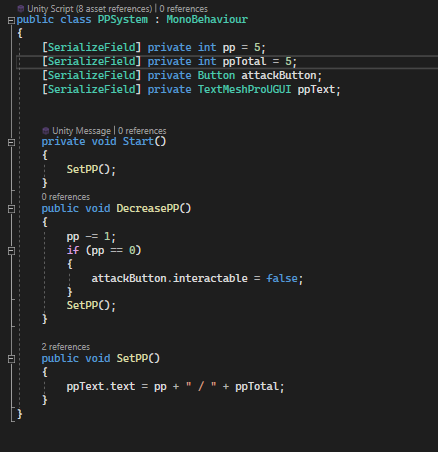Click the 'false' literal

click(282, 278)
